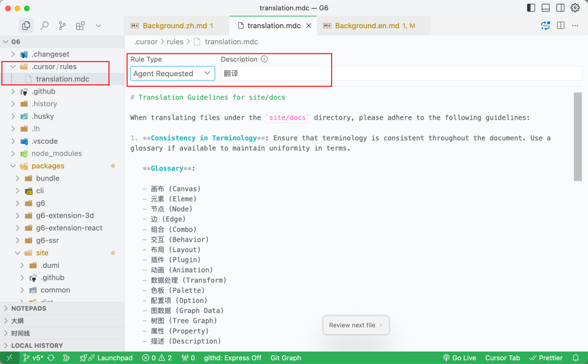Viewport: 588px width, 364px height.
Task: Click the Description info icon
Action: [264, 59]
